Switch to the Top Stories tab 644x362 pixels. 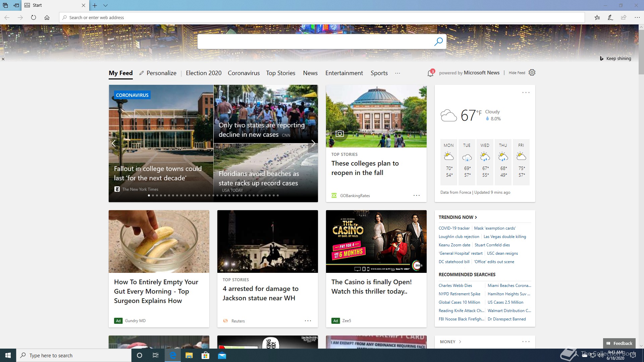click(x=281, y=73)
